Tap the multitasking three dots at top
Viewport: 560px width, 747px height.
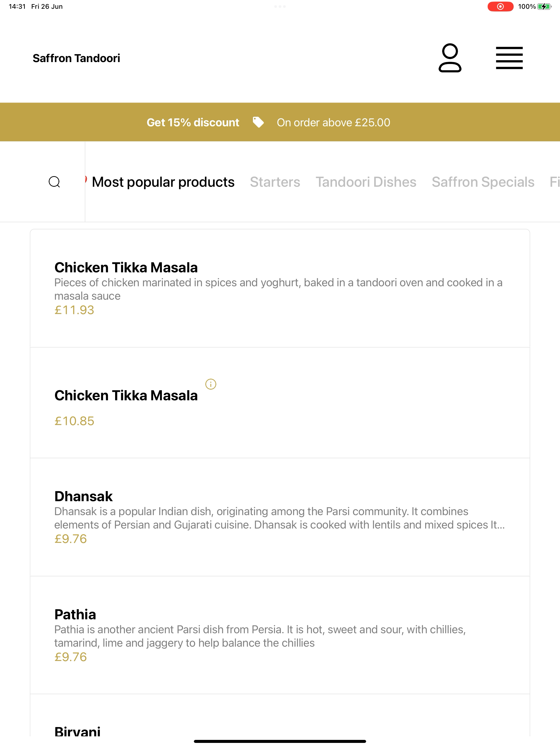(x=280, y=6)
